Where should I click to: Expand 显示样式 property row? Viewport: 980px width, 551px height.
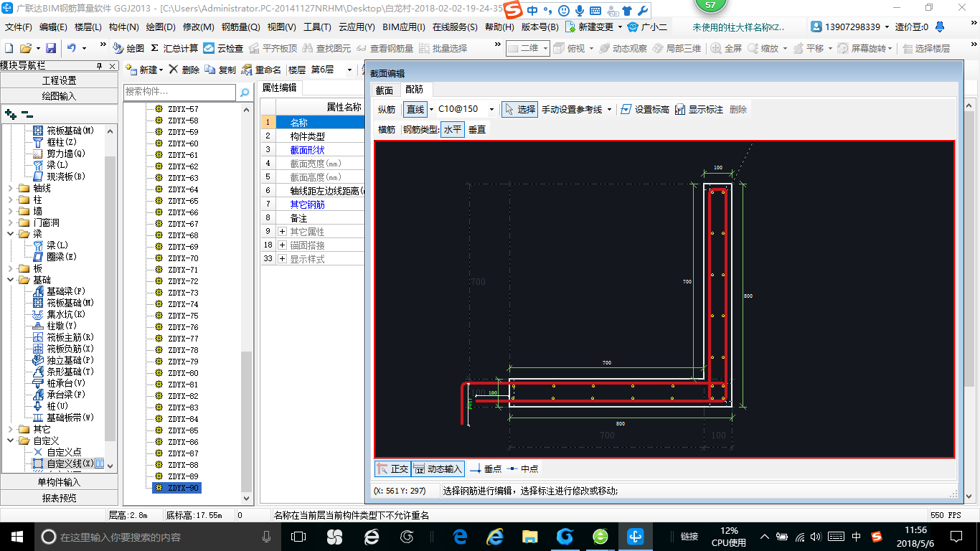(x=283, y=259)
